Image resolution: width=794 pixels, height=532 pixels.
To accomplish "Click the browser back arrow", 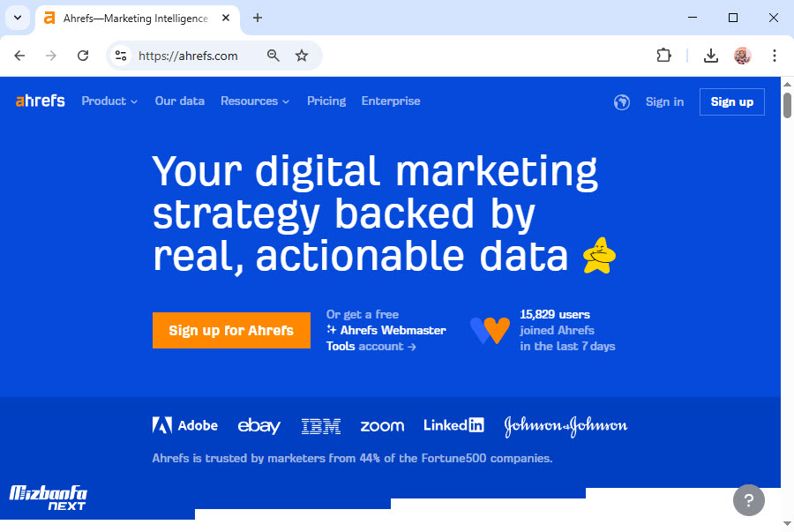I will point(19,56).
